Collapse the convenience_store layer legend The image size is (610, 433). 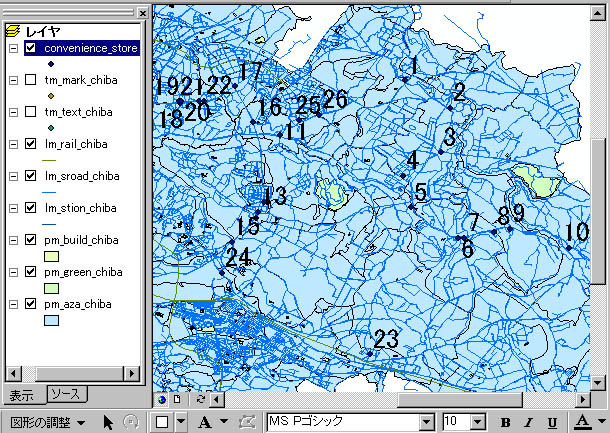(x=14, y=48)
